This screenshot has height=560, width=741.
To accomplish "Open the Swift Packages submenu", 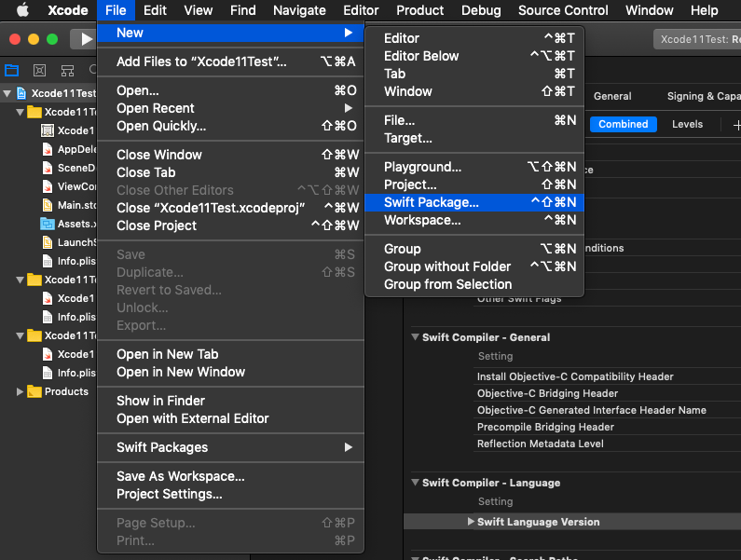I will pos(230,447).
